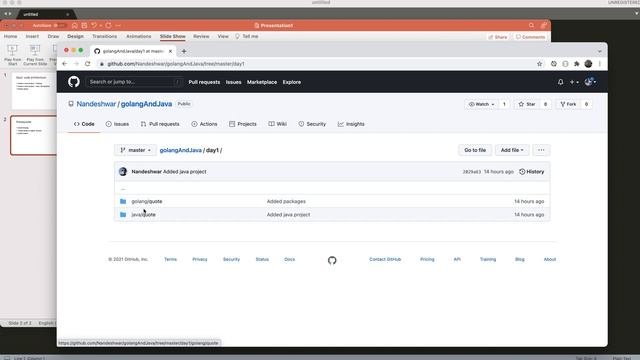Image resolution: width=640 pixels, height=360 pixels.
Task: Star the golangAndJava repository
Action: click(527, 104)
